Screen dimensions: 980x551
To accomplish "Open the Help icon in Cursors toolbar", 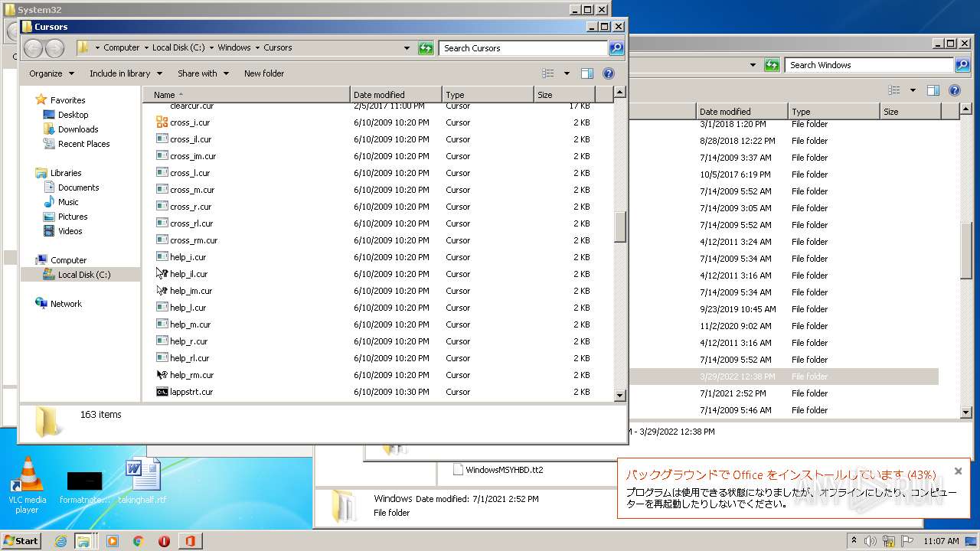I will tap(609, 73).
